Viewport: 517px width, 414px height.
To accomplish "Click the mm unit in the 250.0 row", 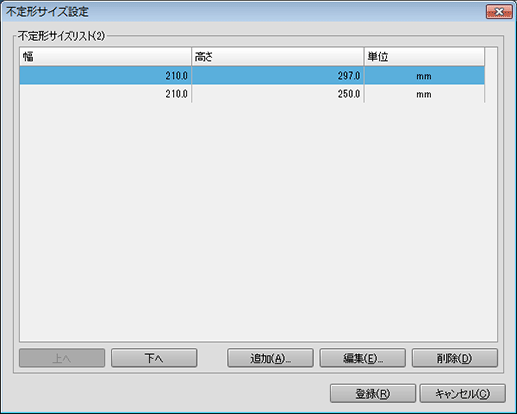I will 424,95.
